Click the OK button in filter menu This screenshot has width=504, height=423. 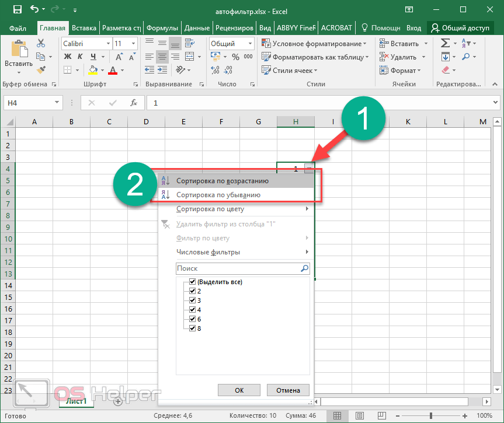239,390
